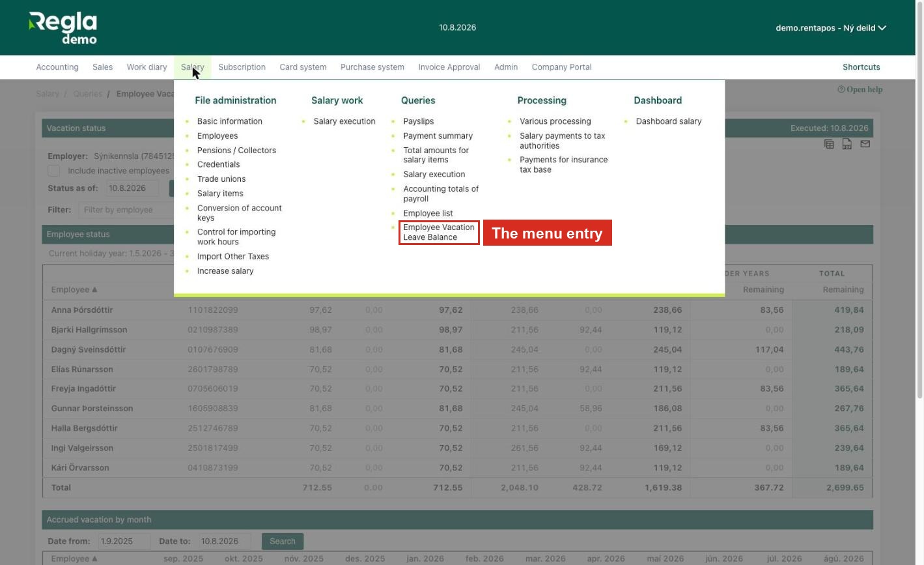Open the Purchase system menu
This screenshot has width=924, height=565.
click(372, 67)
